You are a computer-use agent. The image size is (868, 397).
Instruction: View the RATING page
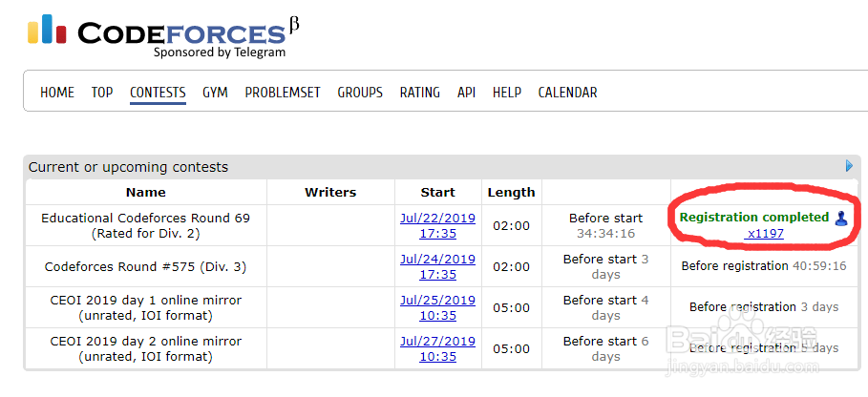(420, 93)
